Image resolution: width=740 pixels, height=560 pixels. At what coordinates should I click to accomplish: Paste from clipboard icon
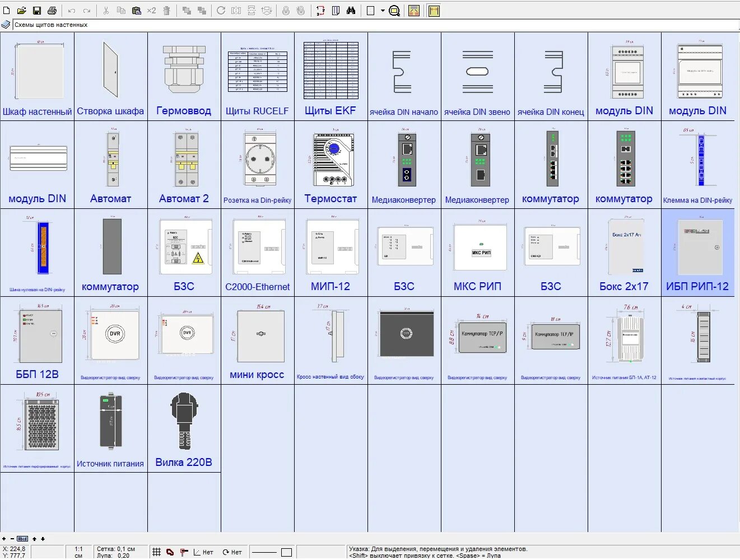(x=136, y=11)
